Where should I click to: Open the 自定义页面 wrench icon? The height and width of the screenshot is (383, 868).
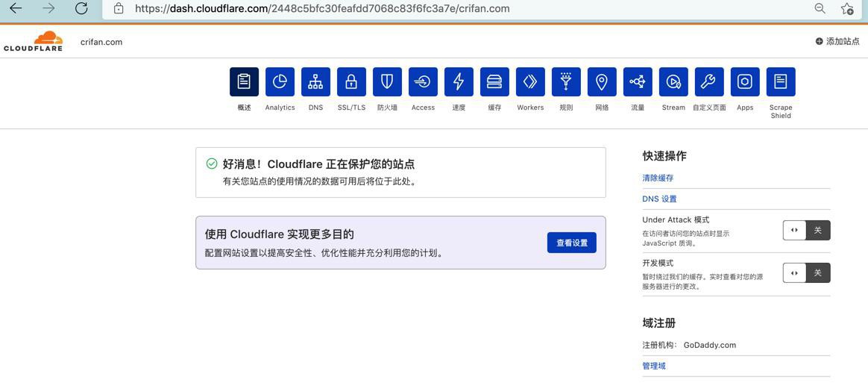pyautogui.click(x=709, y=82)
